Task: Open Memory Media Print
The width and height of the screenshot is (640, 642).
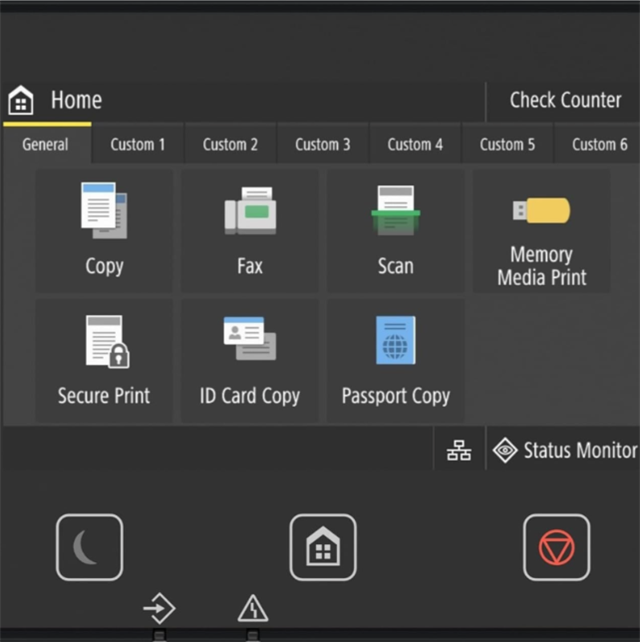Action: [541, 231]
